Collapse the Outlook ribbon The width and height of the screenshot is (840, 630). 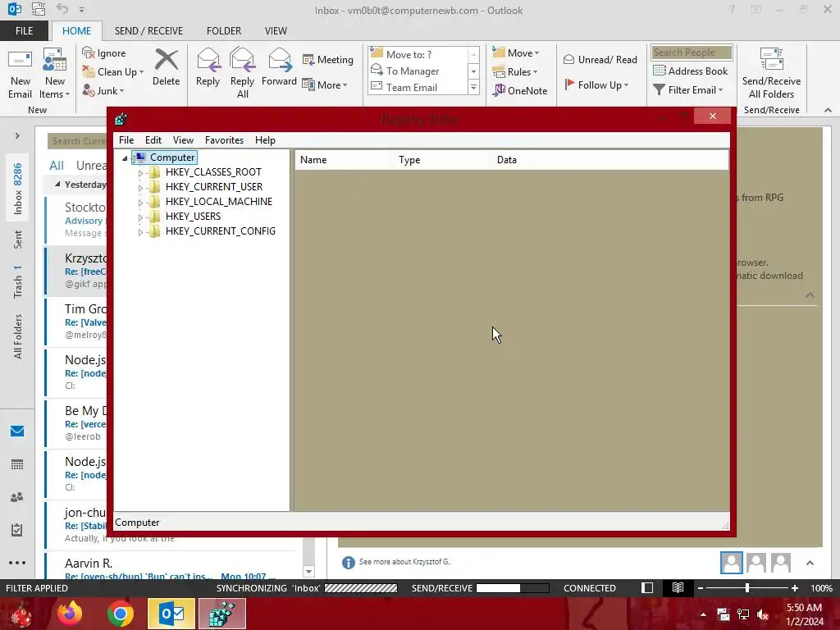(x=828, y=110)
